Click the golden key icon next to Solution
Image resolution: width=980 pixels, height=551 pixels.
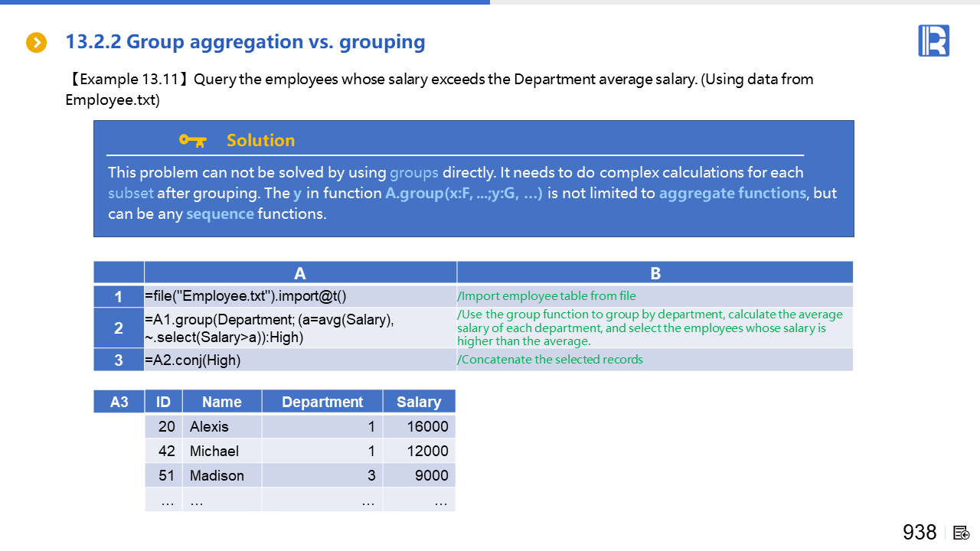coord(192,140)
